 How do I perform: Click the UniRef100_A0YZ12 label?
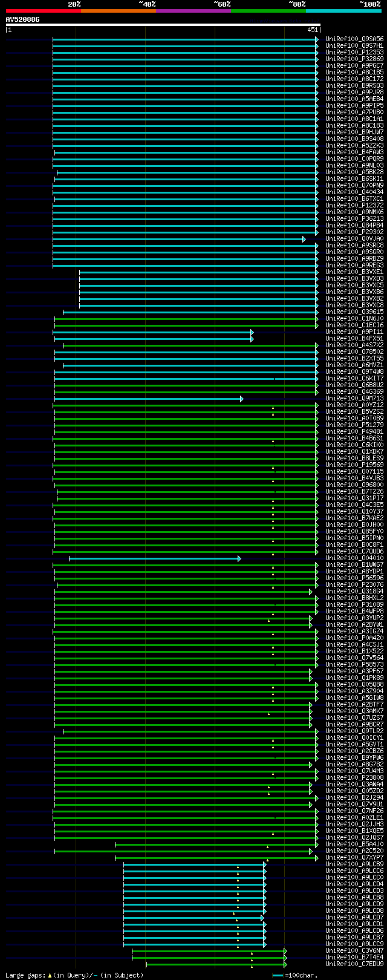coord(354,405)
